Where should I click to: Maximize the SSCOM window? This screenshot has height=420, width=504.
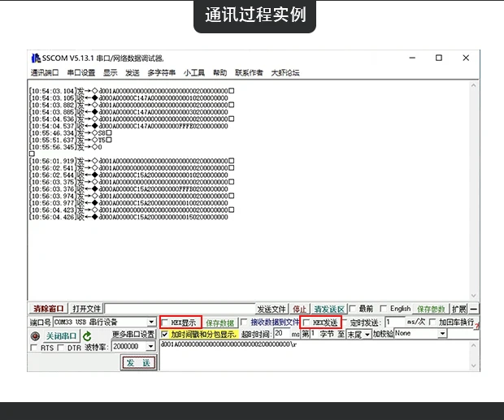pos(439,58)
